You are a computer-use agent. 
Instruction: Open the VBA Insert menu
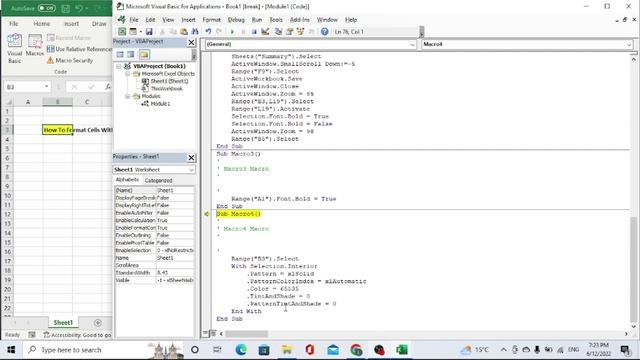point(188,20)
